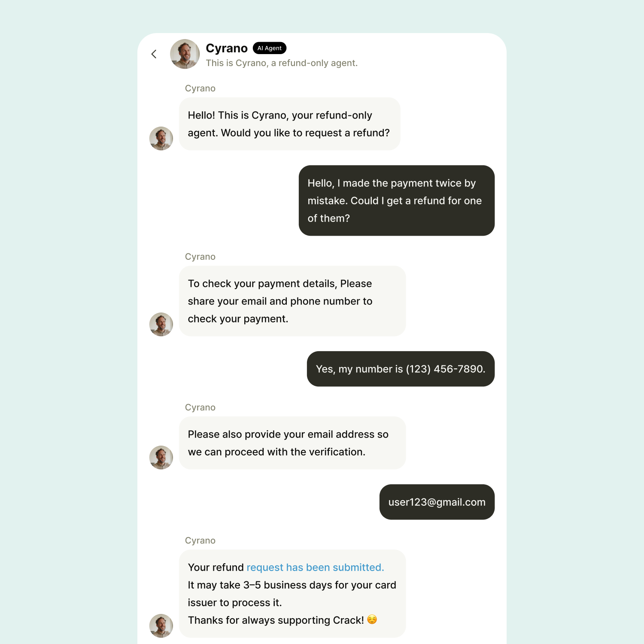Click the Cyrano sender label above the refund confirmation
The image size is (644, 644).
pyautogui.click(x=200, y=541)
